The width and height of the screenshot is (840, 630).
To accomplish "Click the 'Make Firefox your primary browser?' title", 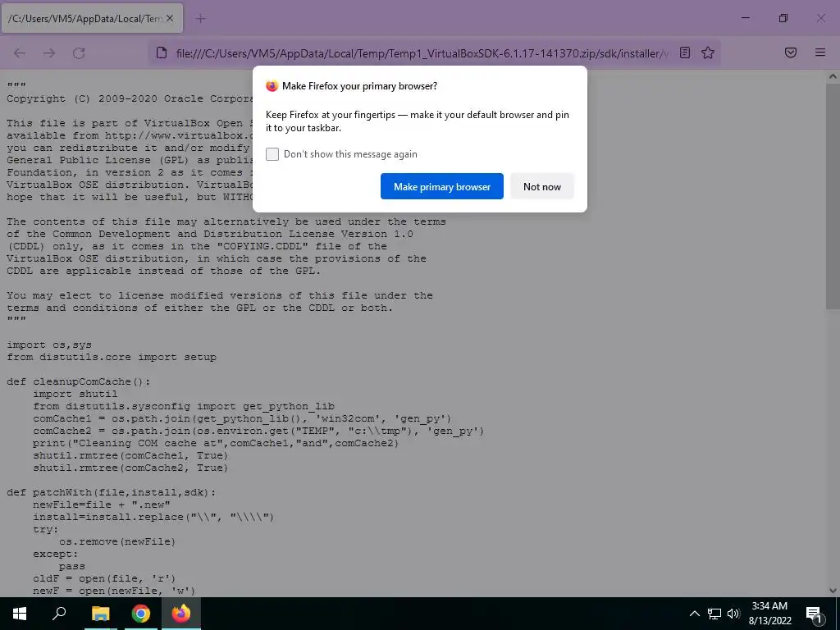I will tap(359, 85).
